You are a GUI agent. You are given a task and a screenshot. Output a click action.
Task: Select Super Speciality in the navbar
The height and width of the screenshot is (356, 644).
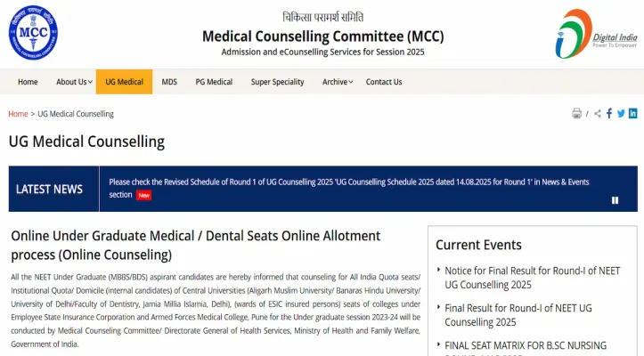[277, 82]
